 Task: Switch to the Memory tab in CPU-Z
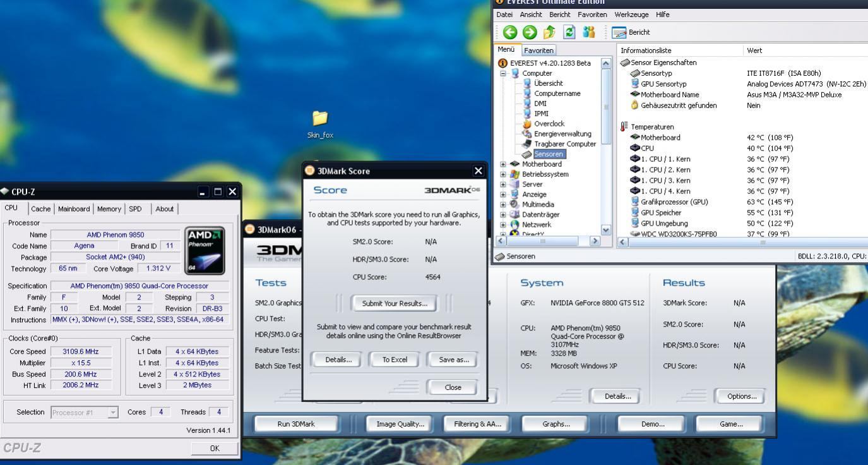[x=109, y=209]
